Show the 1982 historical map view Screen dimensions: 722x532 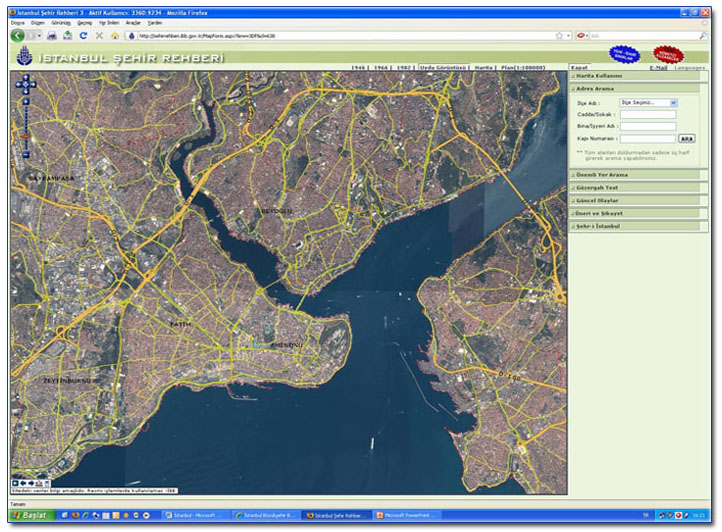(x=403, y=68)
